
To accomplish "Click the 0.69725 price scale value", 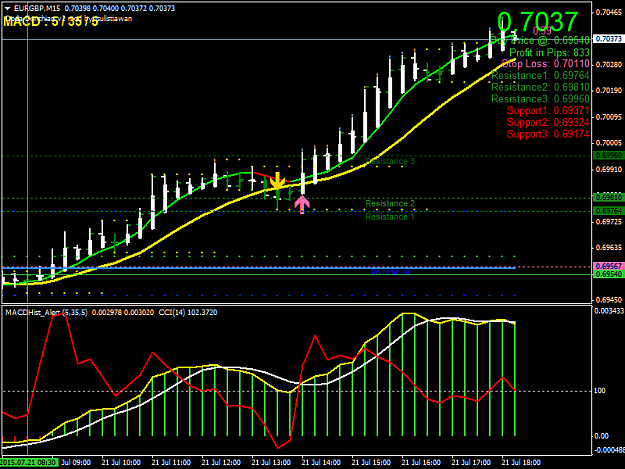I will (609, 222).
